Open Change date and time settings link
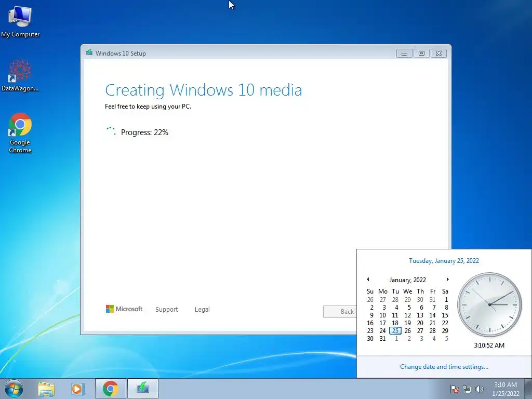Image resolution: width=532 pixels, height=399 pixels. (x=444, y=367)
